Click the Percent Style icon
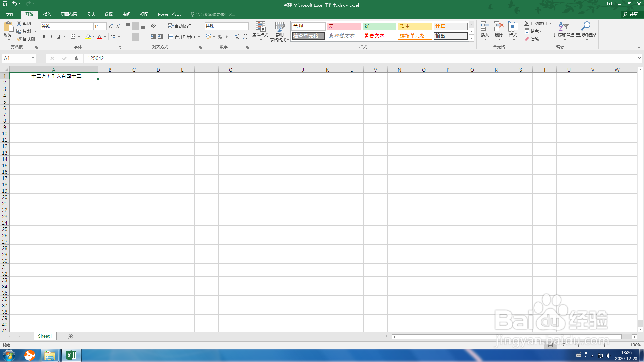This screenshot has height=362, width=644. point(220,37)
